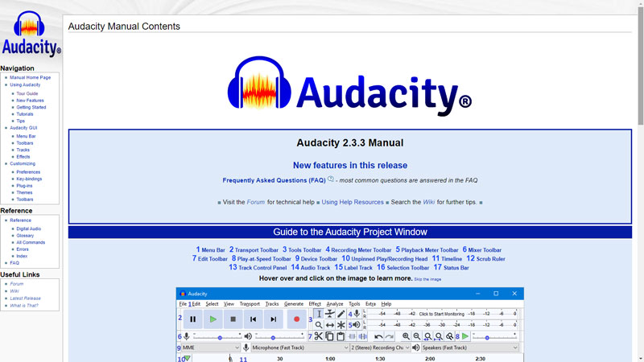Click the Undo arrow icon

[x=378, y=336]
